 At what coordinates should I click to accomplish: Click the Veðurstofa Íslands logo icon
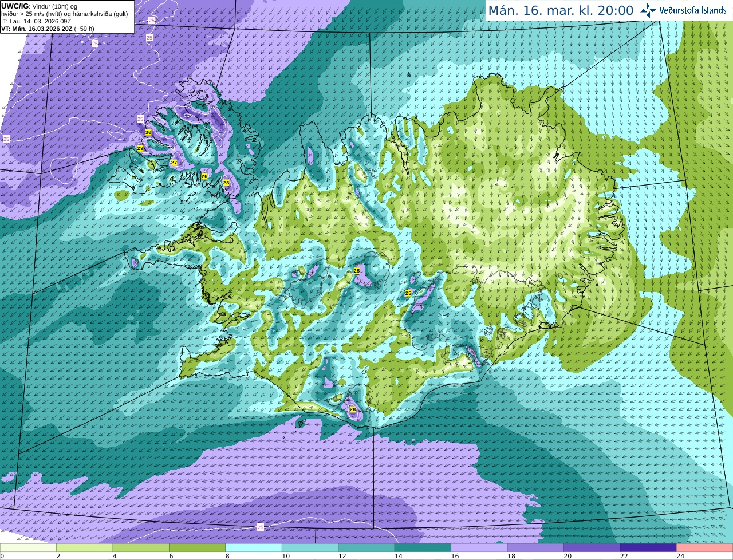648,10
